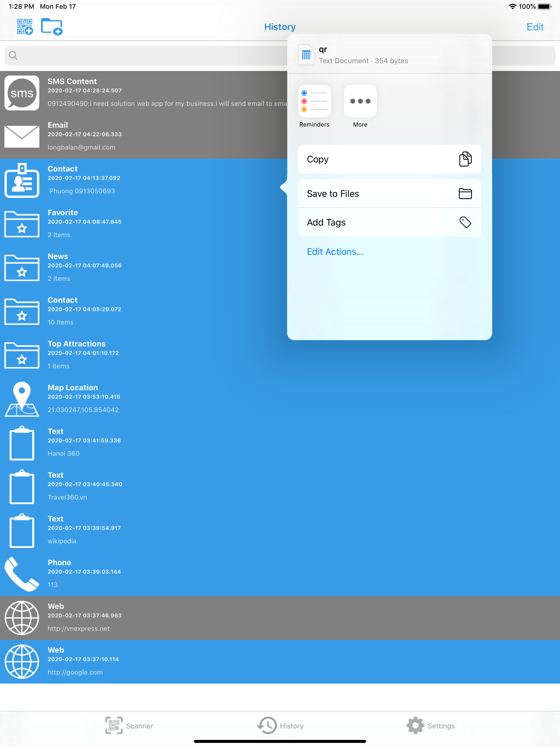Choose Add Tags action
This screenshot has width=560, height=747.
[x=389, y=222]
